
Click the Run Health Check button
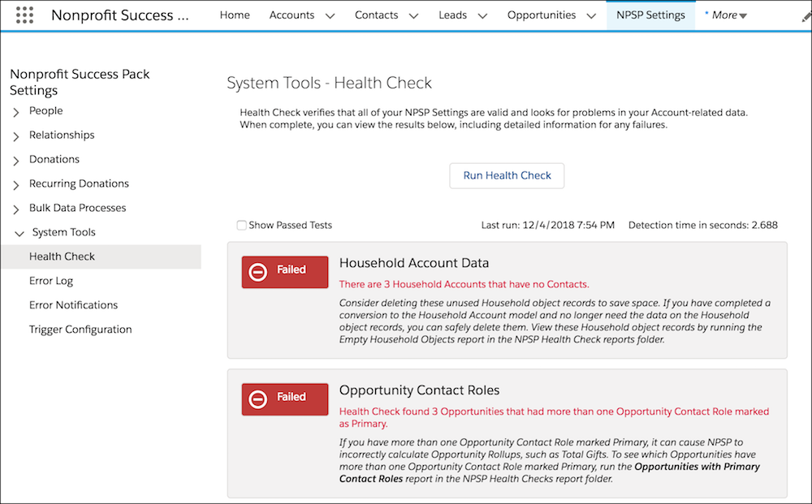click(507, 175)
